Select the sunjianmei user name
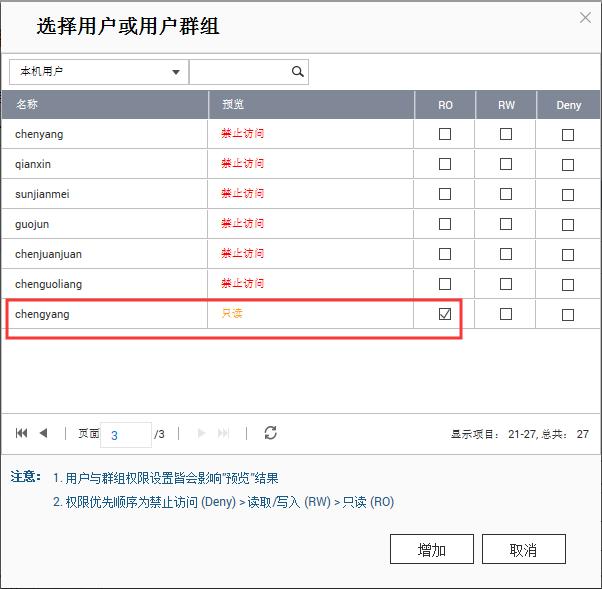This screenshot has height=589, width=602. coord(42,194)
